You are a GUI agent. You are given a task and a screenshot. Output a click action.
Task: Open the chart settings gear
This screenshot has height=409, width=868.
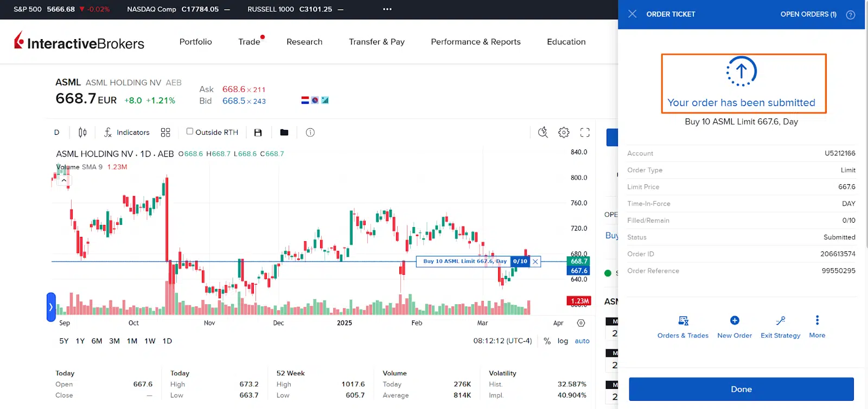tap(564, 132)
